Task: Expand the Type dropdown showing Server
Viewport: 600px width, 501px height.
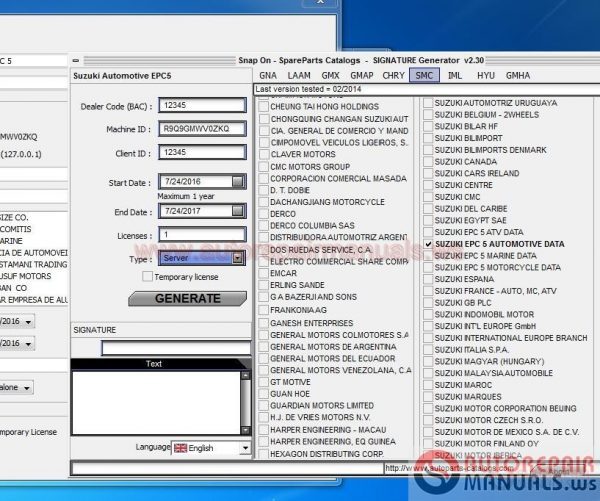Action: pos(238,258)
